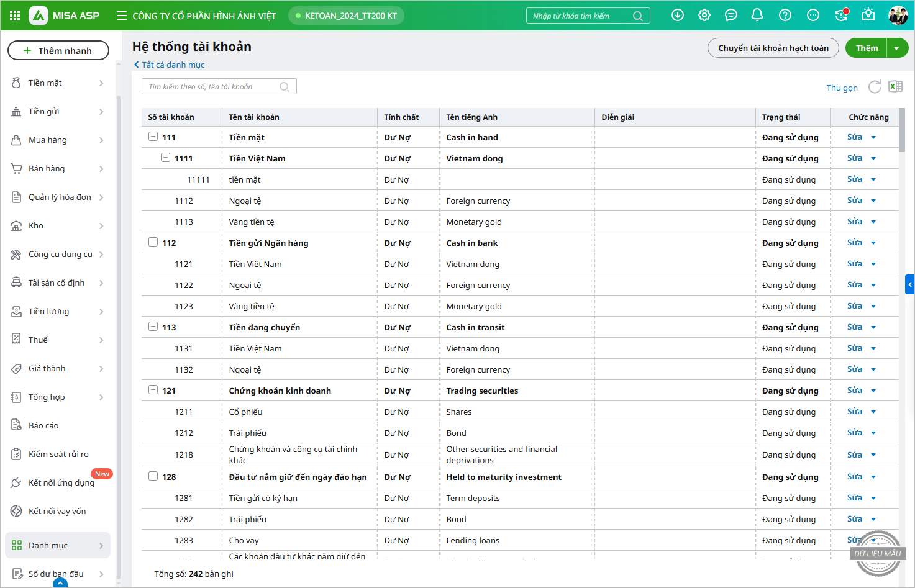Open the app grid launcher
This screenshot has height=588, width=915.
15,16
